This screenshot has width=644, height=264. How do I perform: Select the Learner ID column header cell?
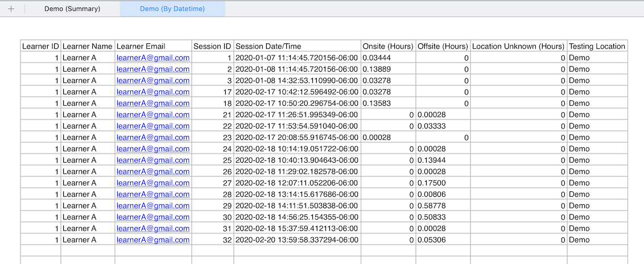[40, 46]
